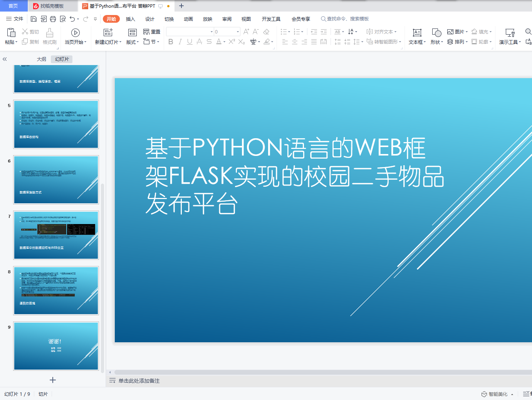This screenshot has height=400, width=532.
Task: Apply the font color (A) swatch
Action: [x=218, y=42]
